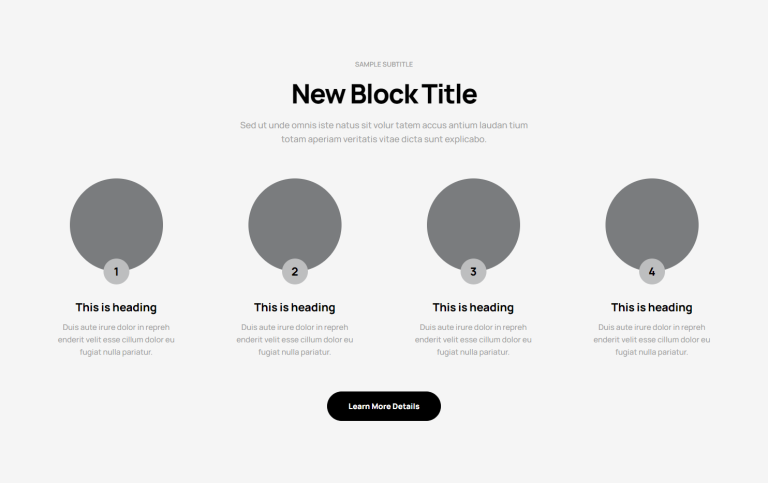Screen dimensions: 768x483
Task: Select the New Block Title heading
Action: pyautogui.click(x=384, y=94)
